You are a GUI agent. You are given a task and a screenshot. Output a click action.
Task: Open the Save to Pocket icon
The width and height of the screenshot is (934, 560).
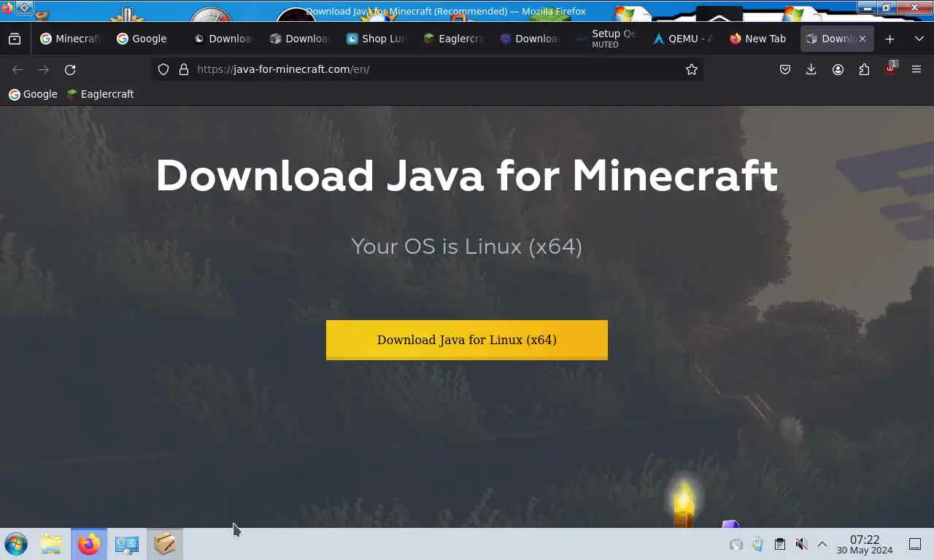pos(785,69)
